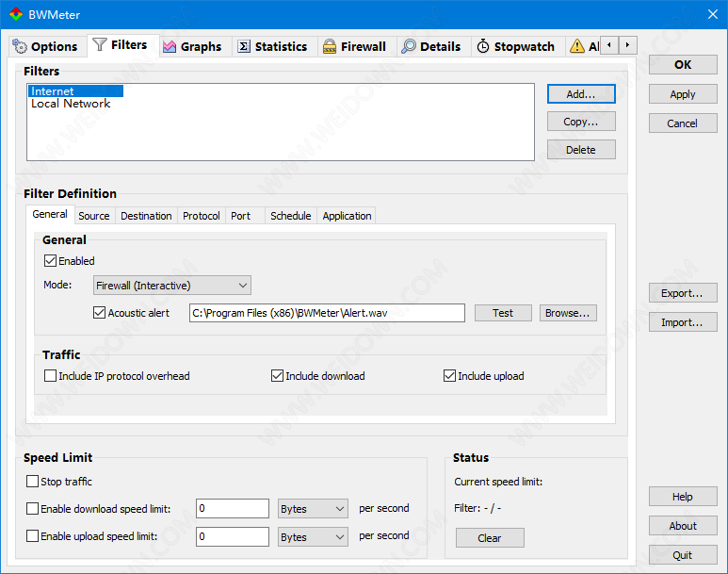Viewport: 728px width, 574px height.
Task: Open the Mode dropdown Firewall (Interactive)
Action: (172, 286)
